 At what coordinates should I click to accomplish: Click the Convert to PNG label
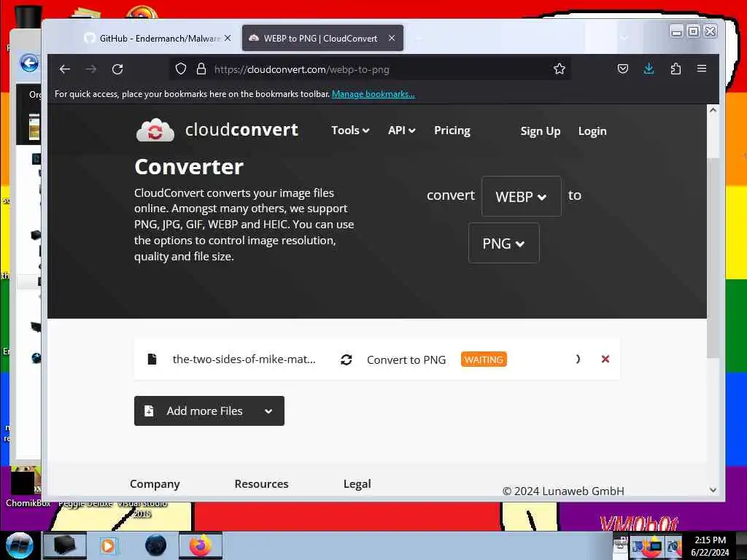click(406, 360)
